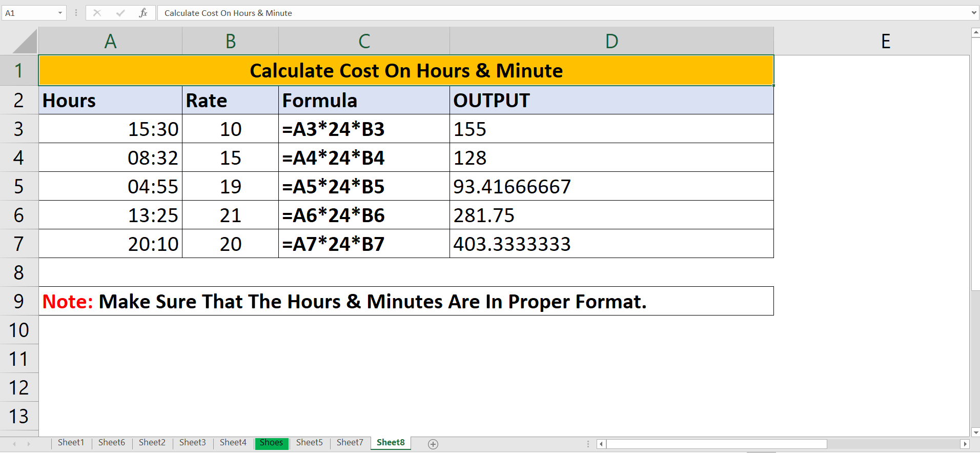The width and height of the screenshot is (980, 453).
Task: Click the formula bar text field
Action: pyautogui.click(x=563, y=13)
